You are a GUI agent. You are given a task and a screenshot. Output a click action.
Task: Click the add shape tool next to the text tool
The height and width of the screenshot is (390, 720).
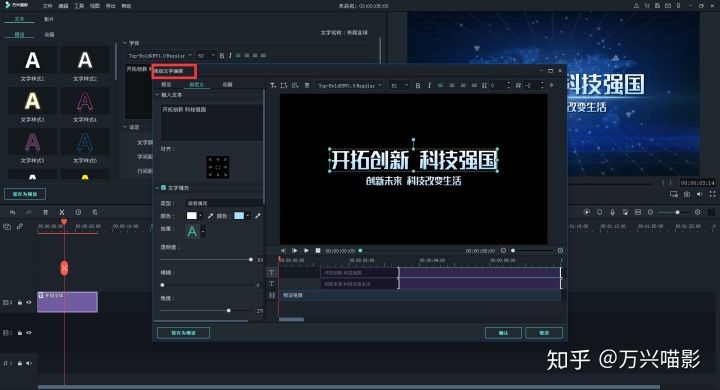tap(284, 85)
